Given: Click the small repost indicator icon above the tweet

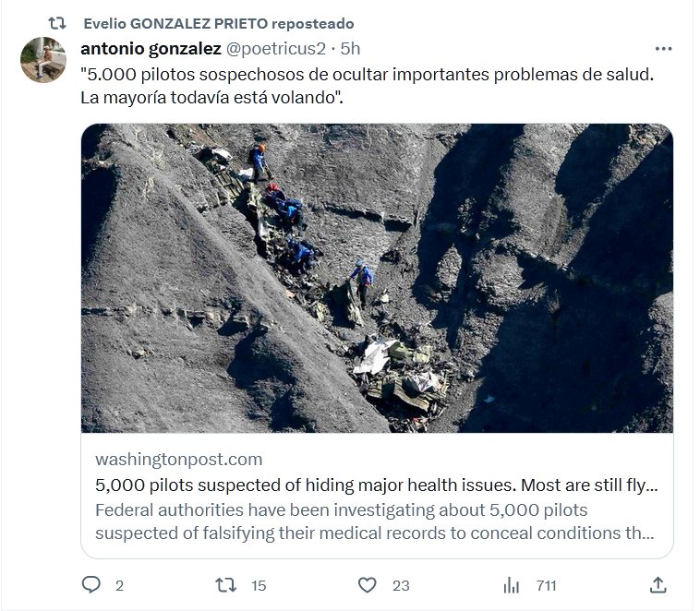Looking at the screenshot, I should (x=55, y=23).
